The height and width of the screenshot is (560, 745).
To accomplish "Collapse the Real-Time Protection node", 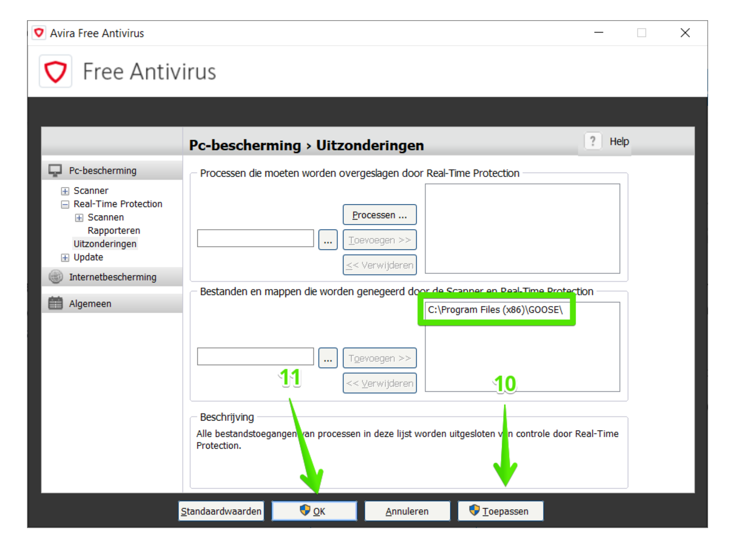I will click(x=65, y=204).
